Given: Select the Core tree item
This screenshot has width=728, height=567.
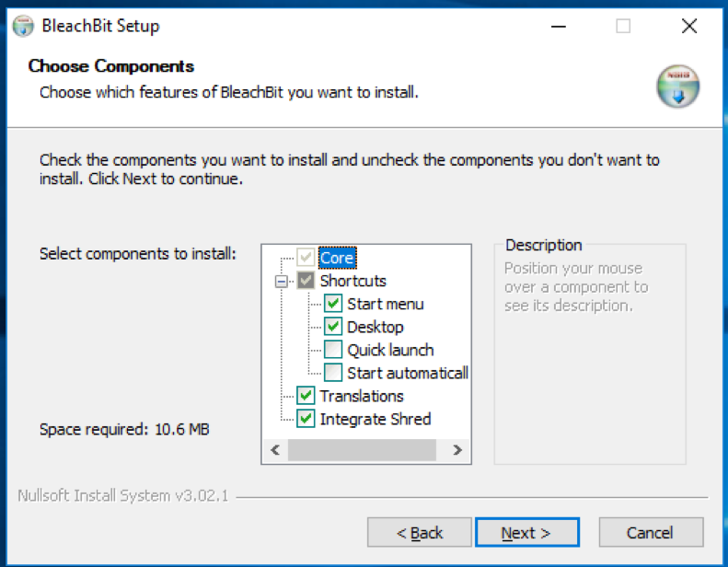Looking at the screenshot, I should click(337, 258).
